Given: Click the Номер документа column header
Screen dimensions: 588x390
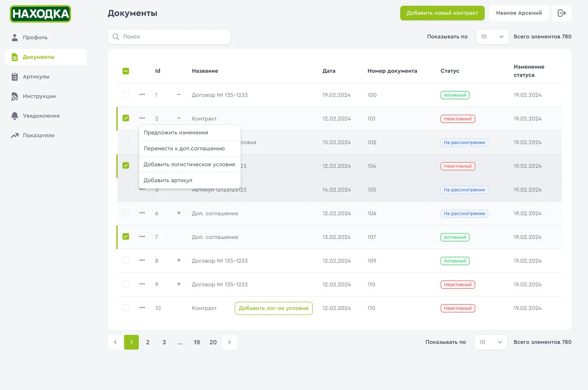Looking at the screenshot, I should pyautogui.click(x=392, y=71).
